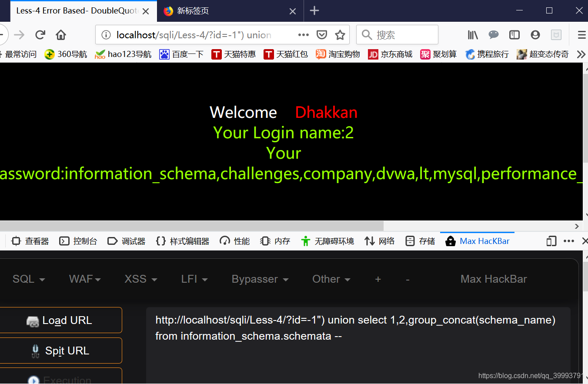
Task: Expand the Bypasser dropdown in HackBar
Action: click(260, 279)
